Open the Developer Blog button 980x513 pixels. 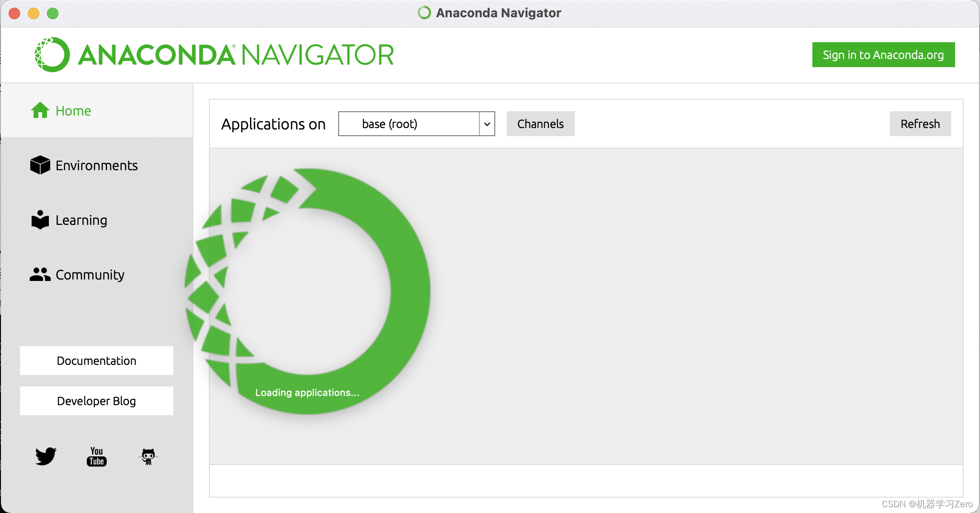click(97, 401)
